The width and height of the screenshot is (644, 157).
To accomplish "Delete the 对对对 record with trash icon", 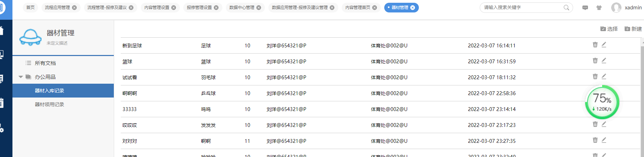I will [x=595, y=140].
